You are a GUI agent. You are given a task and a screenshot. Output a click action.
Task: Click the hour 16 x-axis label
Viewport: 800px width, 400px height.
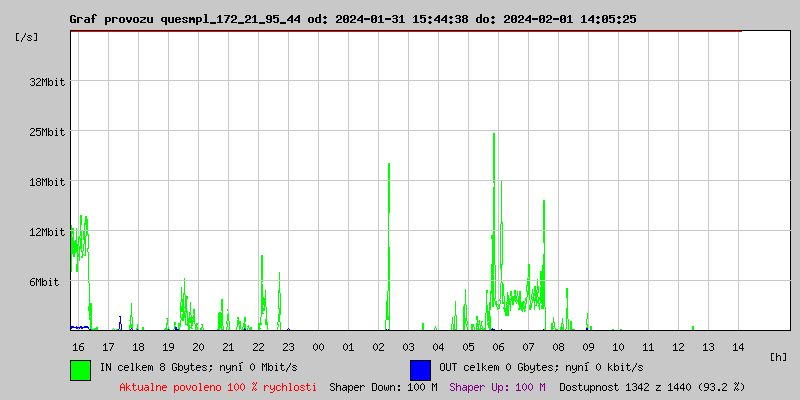point(78,346)
